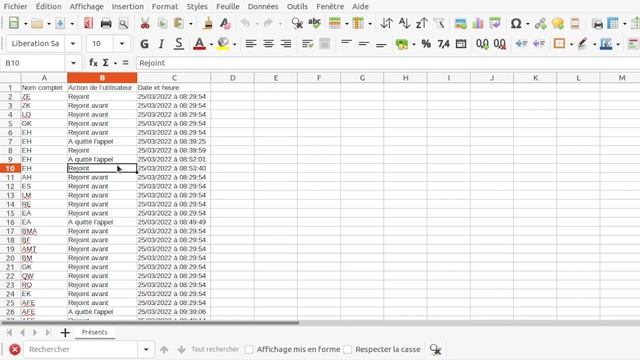Open Find and Replace icon in toolbar
This screenshot has width=640, height=360.
coord(297,23)
